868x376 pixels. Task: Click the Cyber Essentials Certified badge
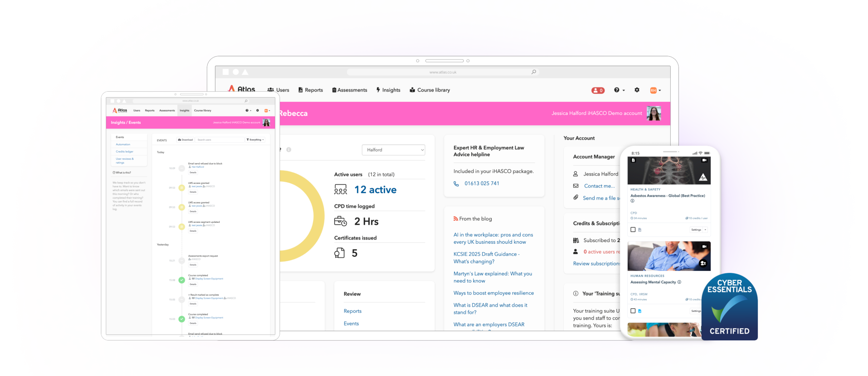click(729, 307)
